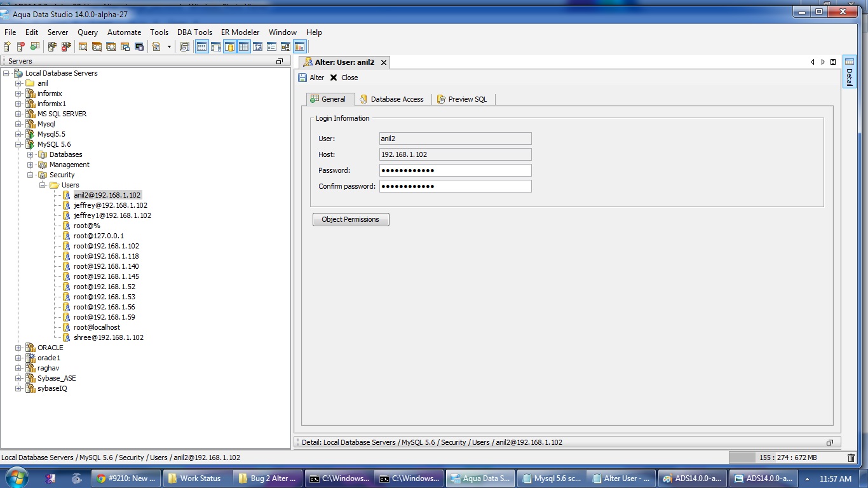
Task: Open the Detail side tab
Action: tap(849, 71)
